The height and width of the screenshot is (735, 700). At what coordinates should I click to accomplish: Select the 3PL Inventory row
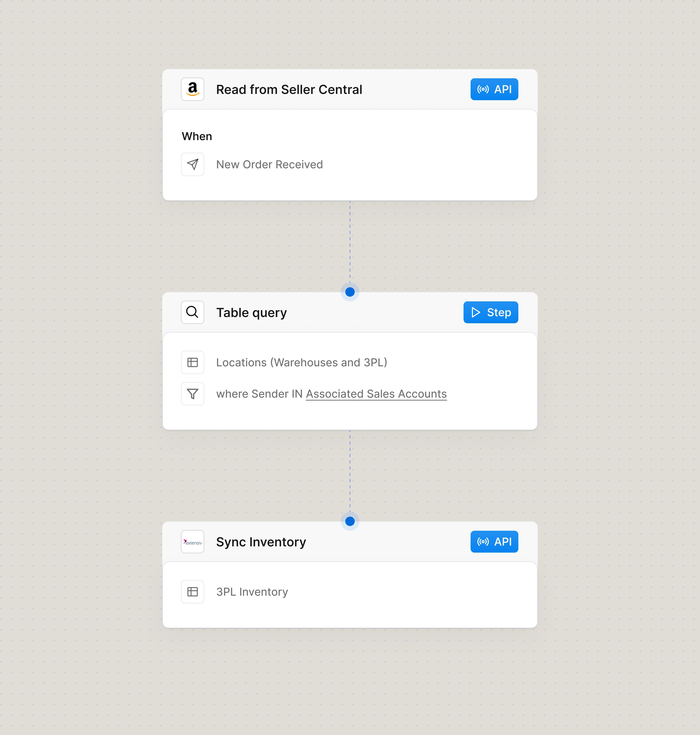click(252, 592)
